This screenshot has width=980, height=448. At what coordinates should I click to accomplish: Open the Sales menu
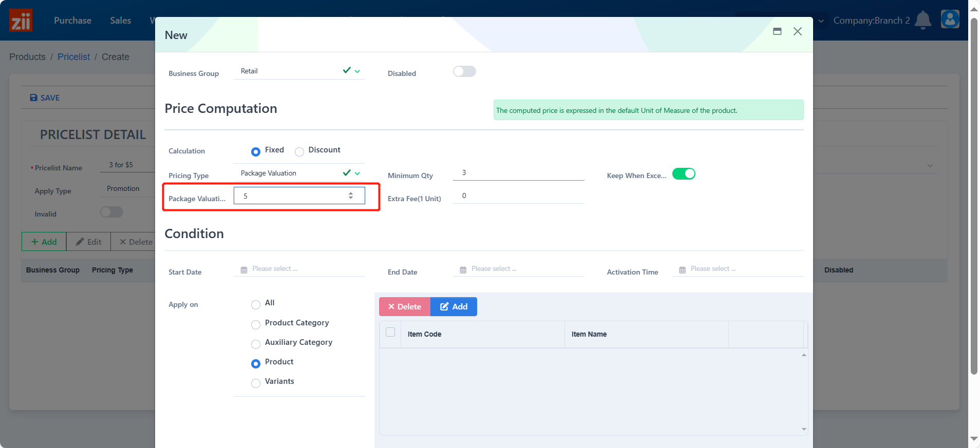click(x=120, y=21)
